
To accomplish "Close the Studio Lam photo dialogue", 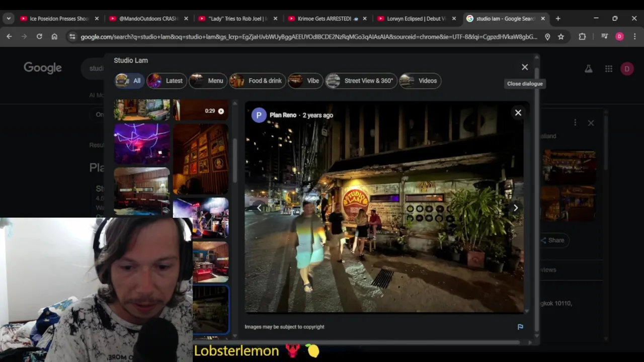I will pos(525,67).
